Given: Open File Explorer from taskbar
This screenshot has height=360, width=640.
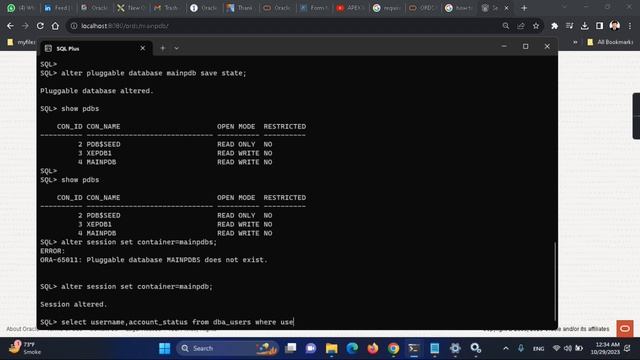Looking at the screenshot, I should [x=331, y=348].
